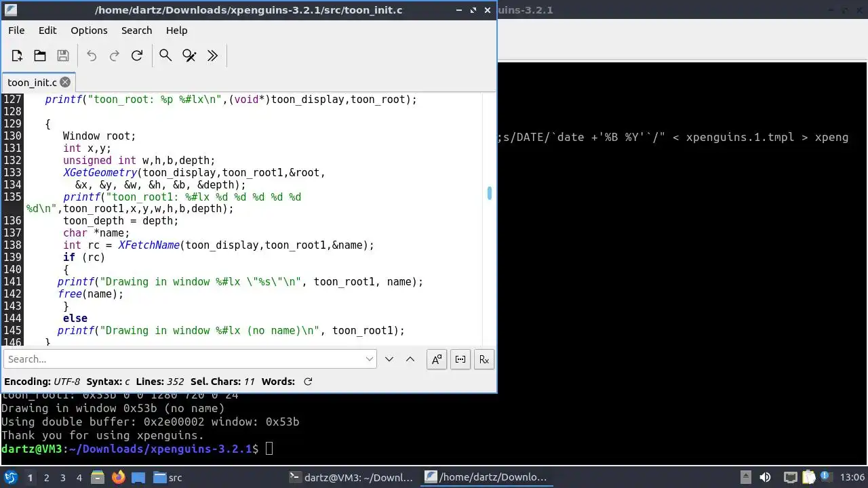Viewport: 868px width, 488px height.
Task: Find next match with down chevron
Action: (x=389, y=359)
